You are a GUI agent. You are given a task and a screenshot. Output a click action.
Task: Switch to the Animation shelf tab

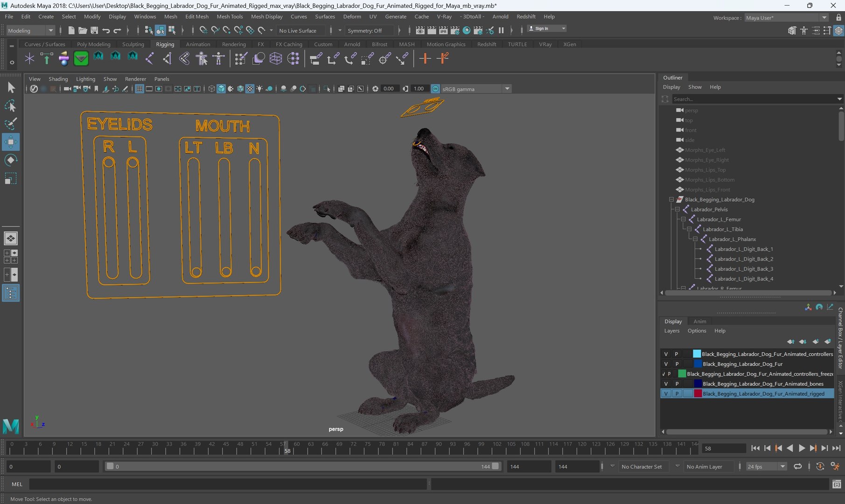click(x=198, y=44)
